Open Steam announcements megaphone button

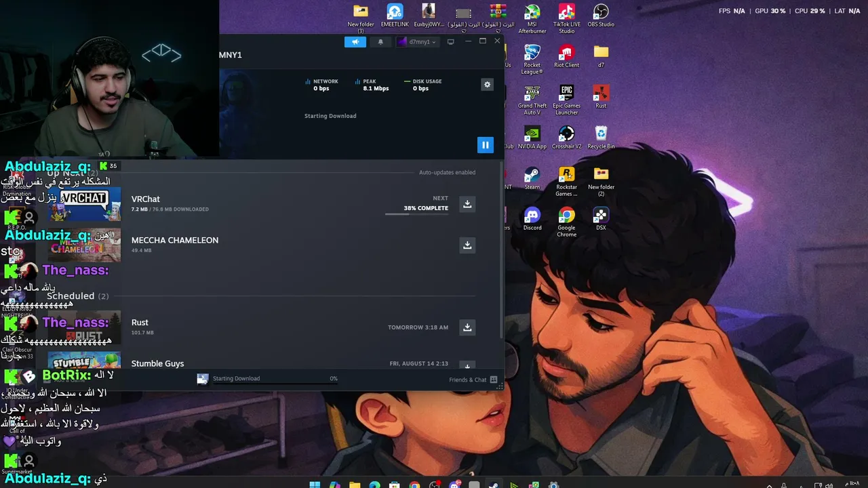pyautogui.click(x=355, y=42)
